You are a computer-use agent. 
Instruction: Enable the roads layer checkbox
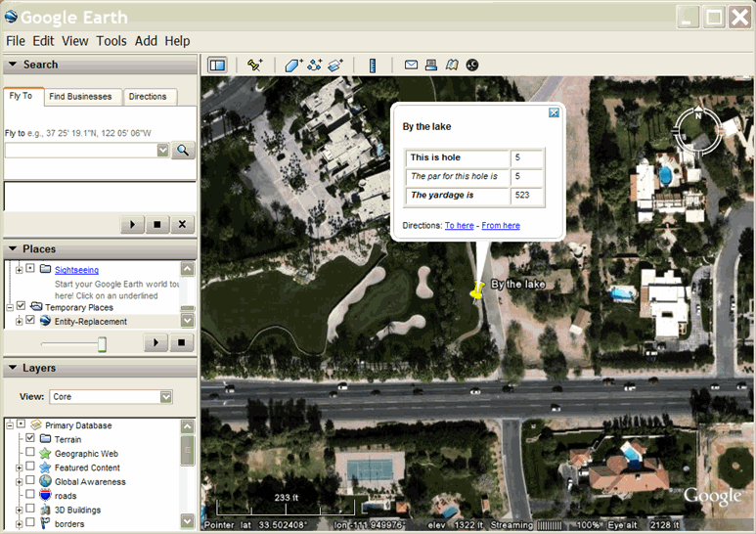pyautogui.click(x=30, y=496)
